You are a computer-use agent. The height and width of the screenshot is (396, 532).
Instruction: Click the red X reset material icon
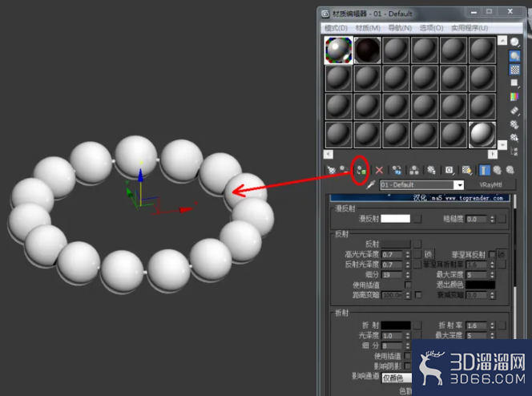(x=379, y=170)
